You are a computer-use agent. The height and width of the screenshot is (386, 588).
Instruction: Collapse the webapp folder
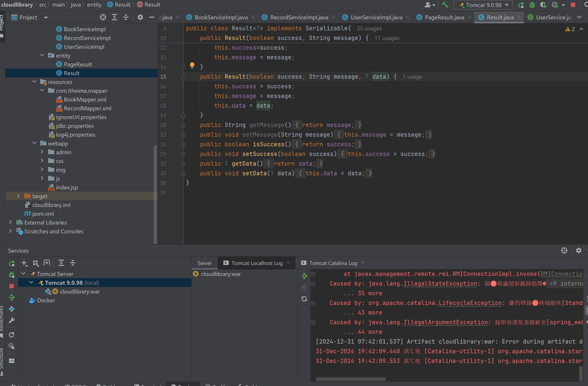point(34,143)
